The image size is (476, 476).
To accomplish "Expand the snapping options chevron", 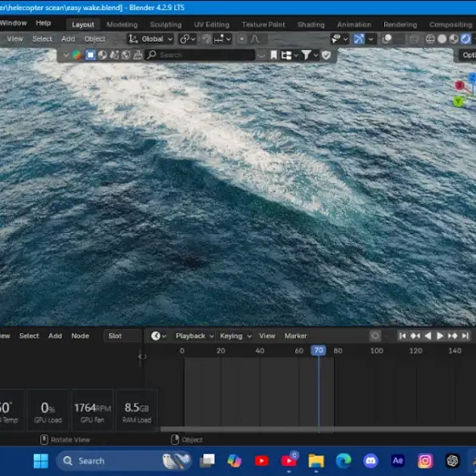I will pos(229,39).
